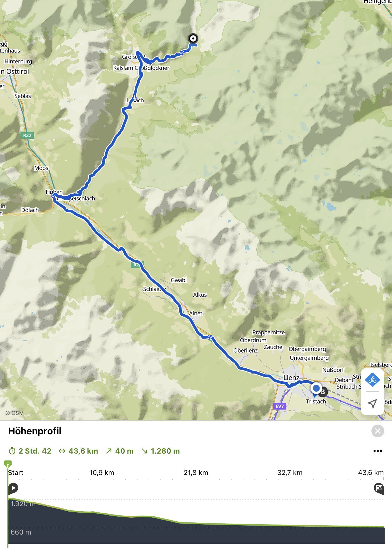Tap the blue current location dot
The width and height of the screenshot is (392, 548).
(316, 388)
